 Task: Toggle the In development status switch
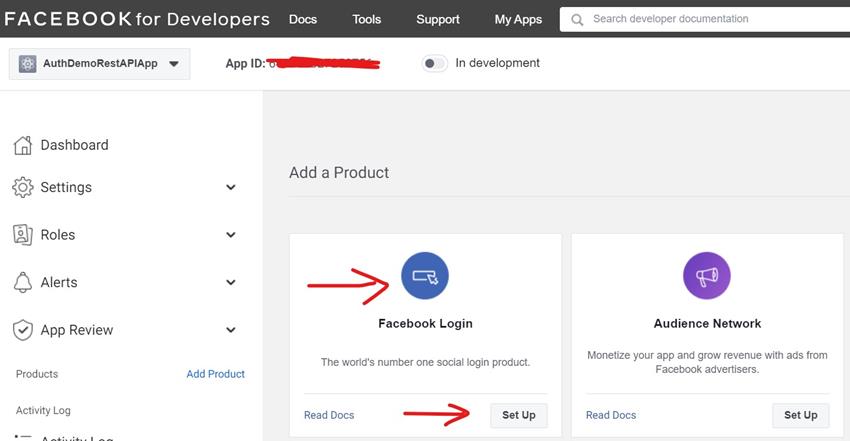coord(435,63)
